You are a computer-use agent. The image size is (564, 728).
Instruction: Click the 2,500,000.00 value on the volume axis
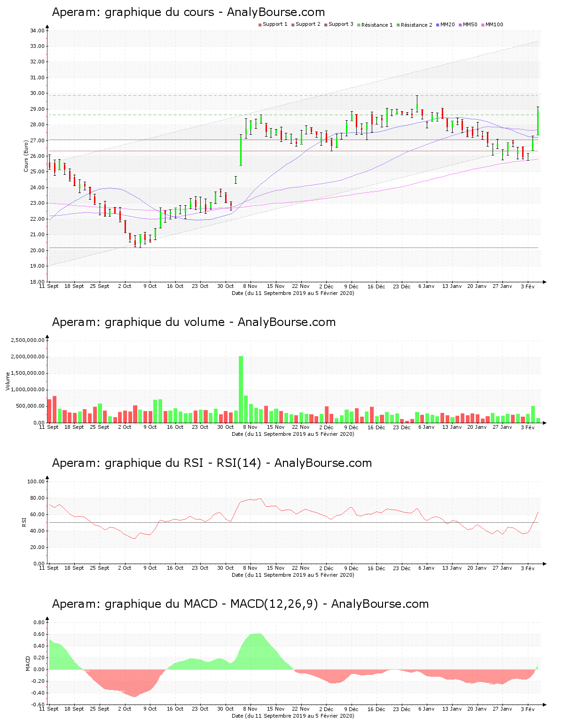(x=28, y=340)
